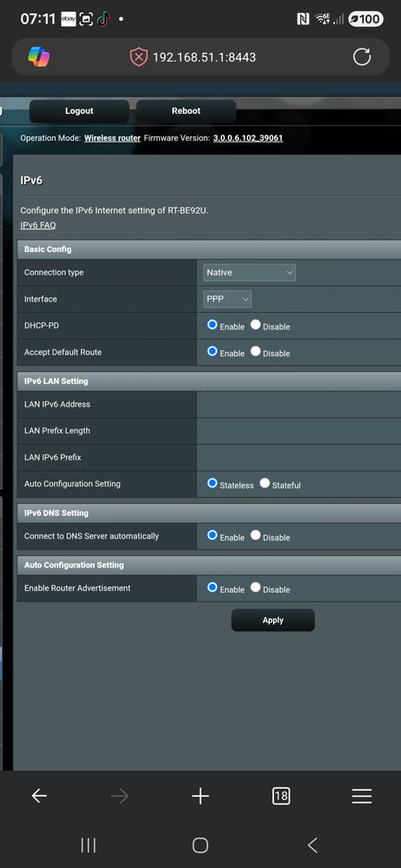Tap the Android home button
The image size is (401, 868).
(200, 845)
